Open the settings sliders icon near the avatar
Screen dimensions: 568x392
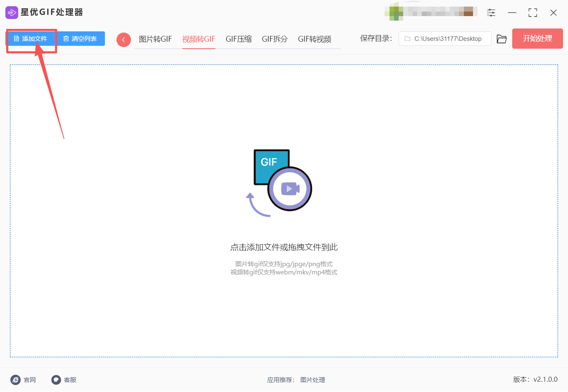(x=491, y=12)
